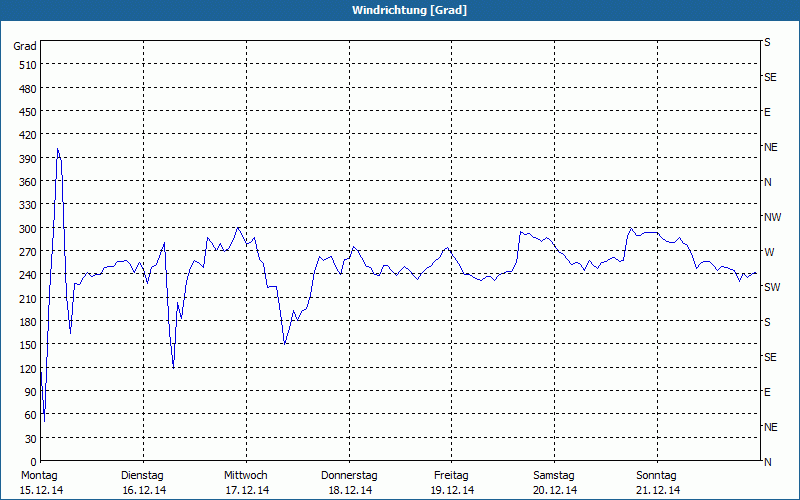800x500 pixels.
Task: Select the "Grad" axis unit label
Action: [x=25, y=46]
